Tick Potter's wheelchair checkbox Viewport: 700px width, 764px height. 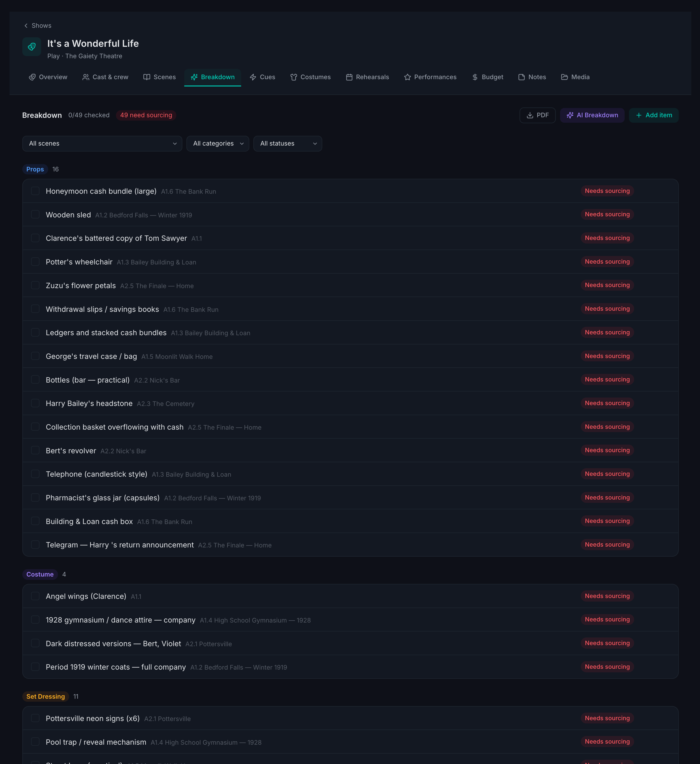pos(35,262)
